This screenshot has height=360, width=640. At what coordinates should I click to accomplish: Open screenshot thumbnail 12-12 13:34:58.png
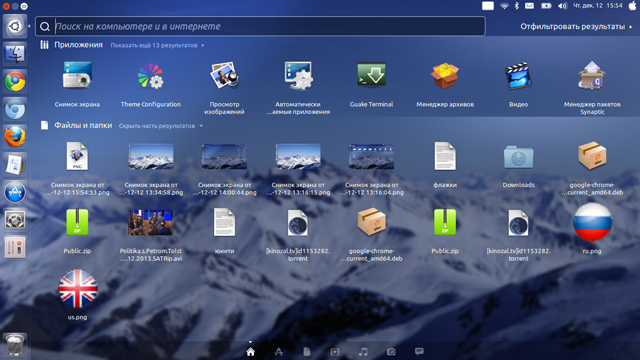point(151,156)
